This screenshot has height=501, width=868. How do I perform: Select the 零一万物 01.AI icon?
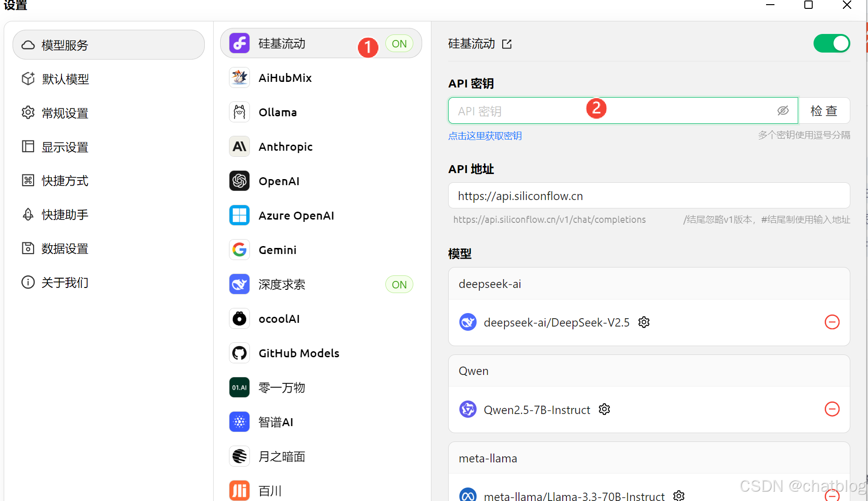239,387
